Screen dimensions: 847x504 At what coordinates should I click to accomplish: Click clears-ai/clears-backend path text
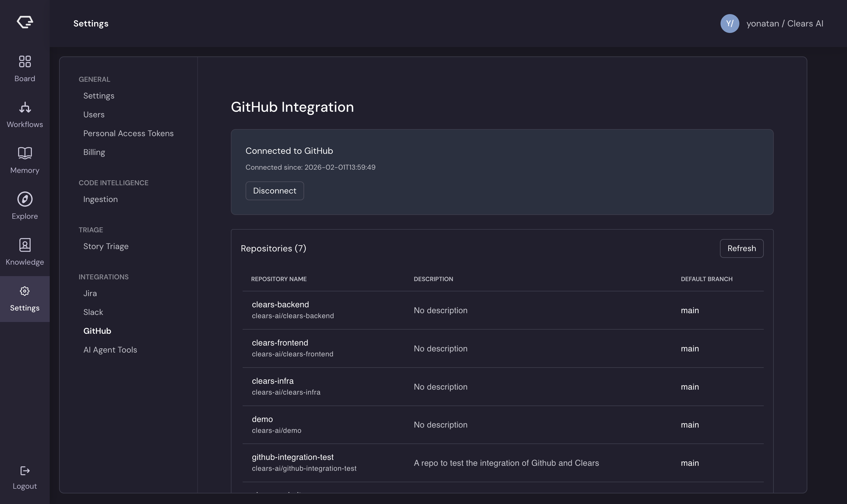coord(293,316)
